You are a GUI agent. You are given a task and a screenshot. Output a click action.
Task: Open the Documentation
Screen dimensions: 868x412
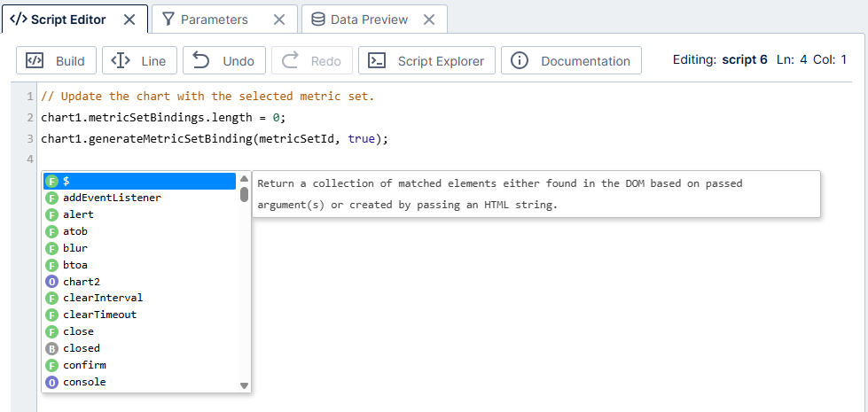click(x=571, y=60)
